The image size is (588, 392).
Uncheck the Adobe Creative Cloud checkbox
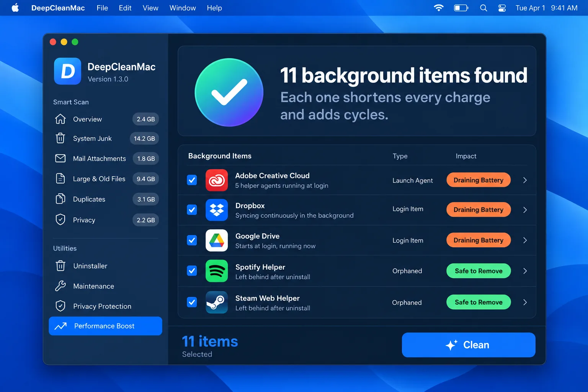[x=192, y=180]
